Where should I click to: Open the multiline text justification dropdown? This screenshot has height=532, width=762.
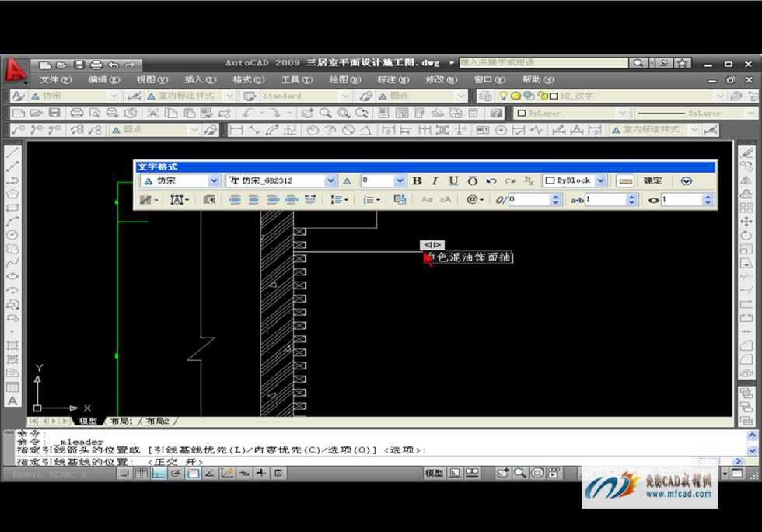[x=180, y=200]
